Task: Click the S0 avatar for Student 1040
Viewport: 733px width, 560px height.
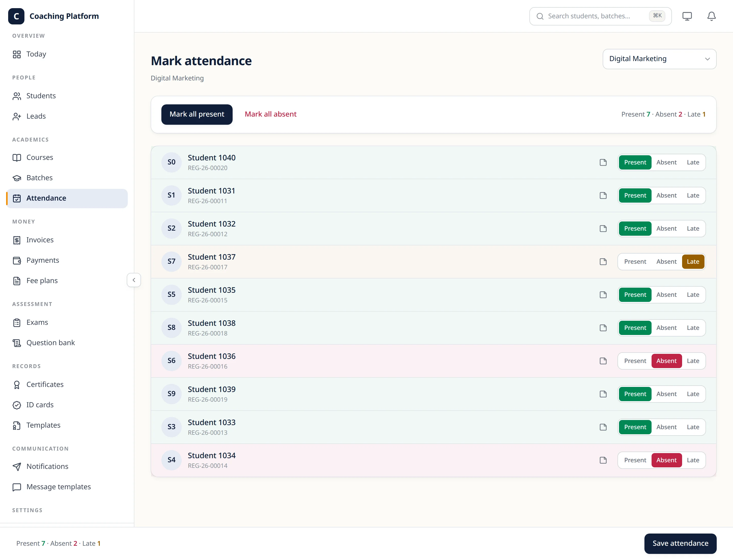Action: coord(171,162)
